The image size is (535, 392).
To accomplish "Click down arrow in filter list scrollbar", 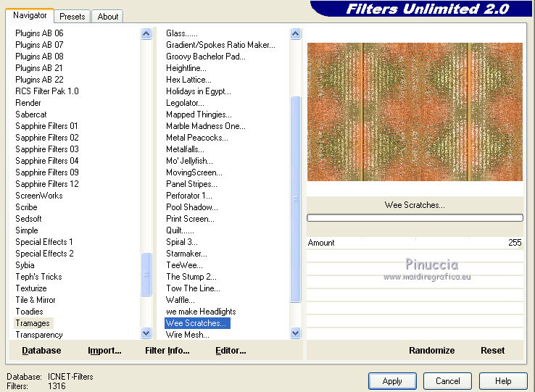I will tap(296, 333).
